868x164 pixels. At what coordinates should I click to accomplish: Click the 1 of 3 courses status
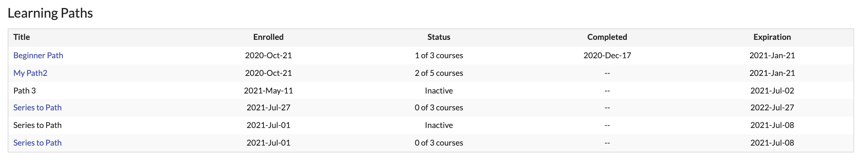point(439,55)
